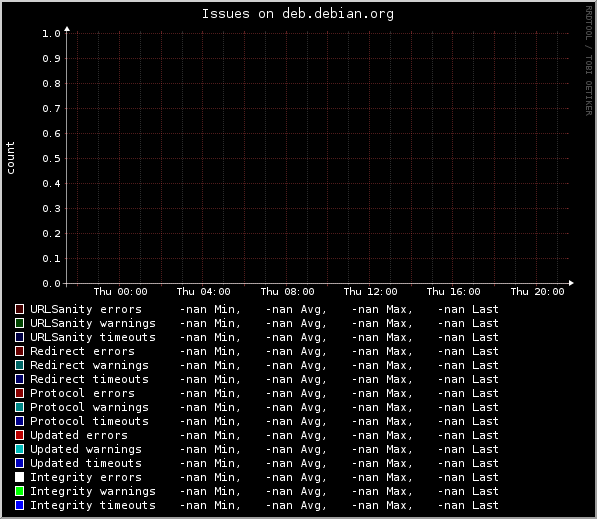Select the Updated errors bright red swatch
The height and width of the screenshot is (519, 597).
click(19, 435)
